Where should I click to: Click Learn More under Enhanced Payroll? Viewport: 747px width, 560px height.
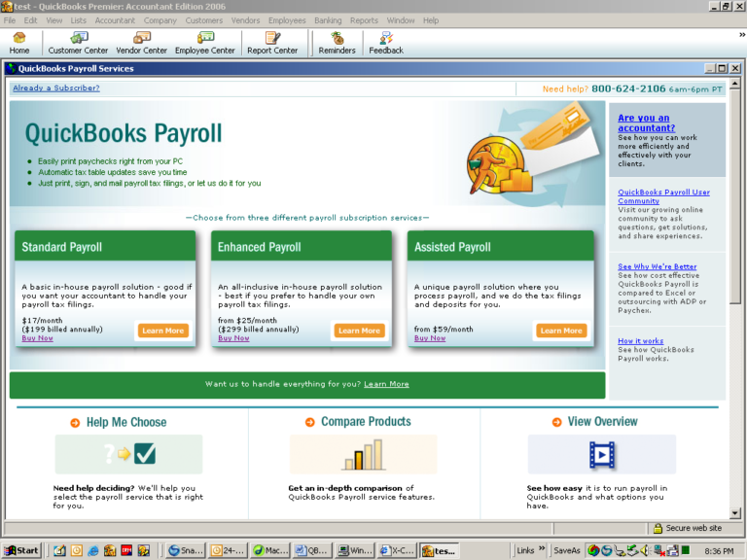point(359,331)
